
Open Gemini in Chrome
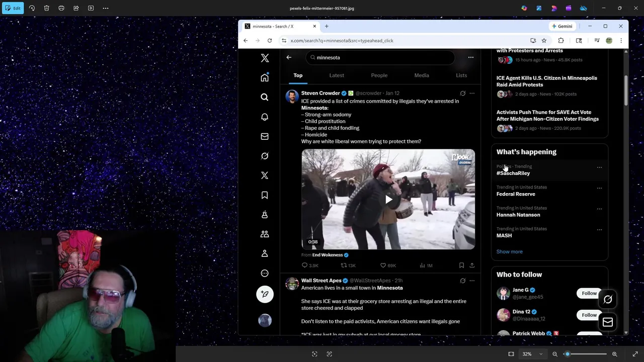pyautogui.click(x=562, y=26)
